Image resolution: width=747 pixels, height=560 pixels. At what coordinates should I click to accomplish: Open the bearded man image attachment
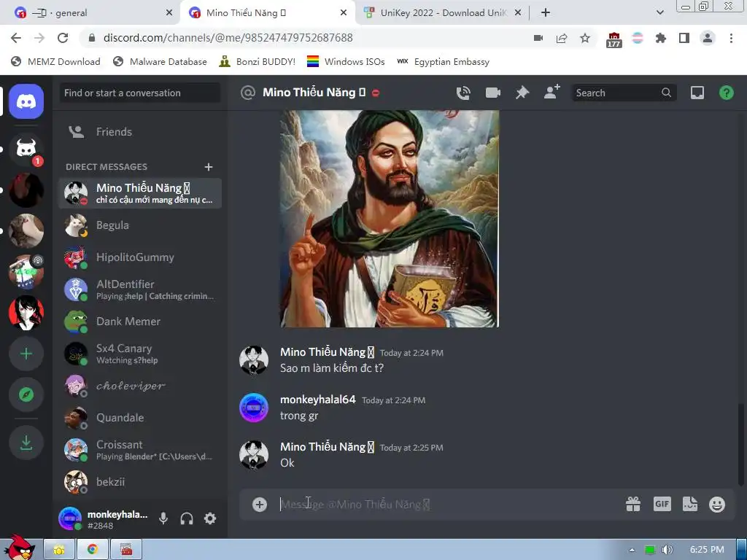[x=390, y=219]
